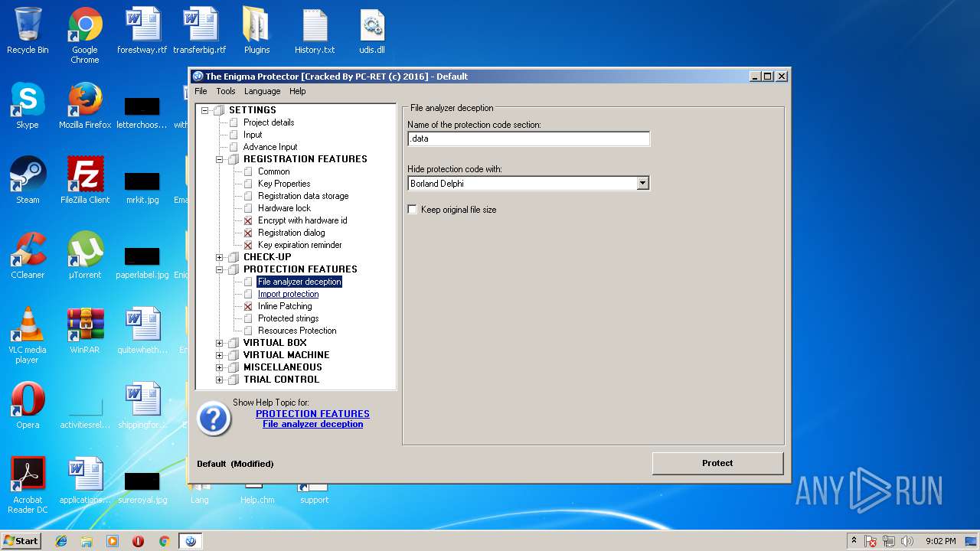This screenshot has width=980, height=551.
Task: Edit protection code section name field
Action: pyautogui.click(x=528, y=139)
